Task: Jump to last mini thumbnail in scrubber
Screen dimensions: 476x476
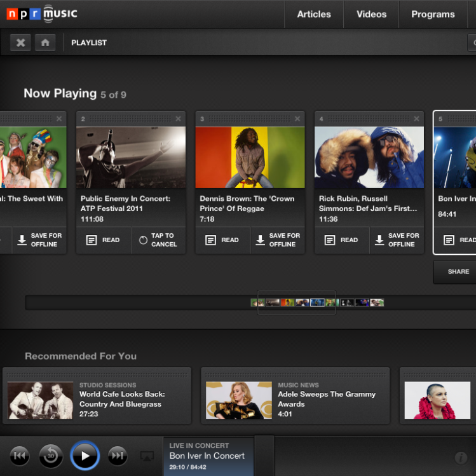Action: [x=377, y=303]
